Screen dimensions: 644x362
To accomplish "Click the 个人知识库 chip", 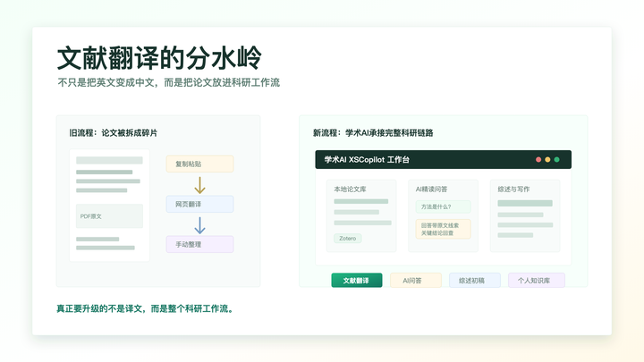I will coord(537,281).
